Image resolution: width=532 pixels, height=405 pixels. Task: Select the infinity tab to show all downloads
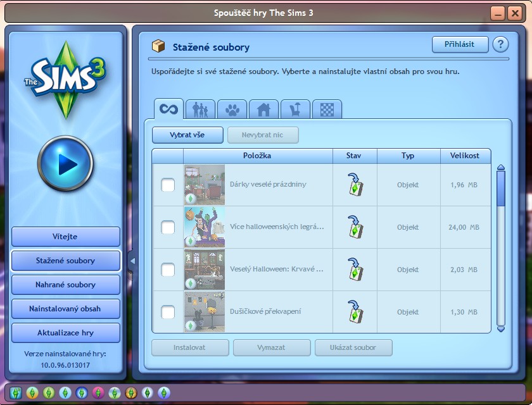click(168, 109)
